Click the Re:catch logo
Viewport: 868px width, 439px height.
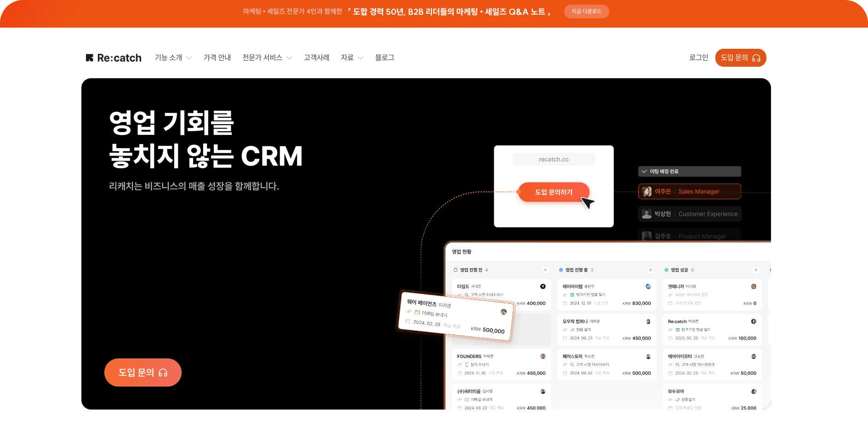[x=114, y=58]
